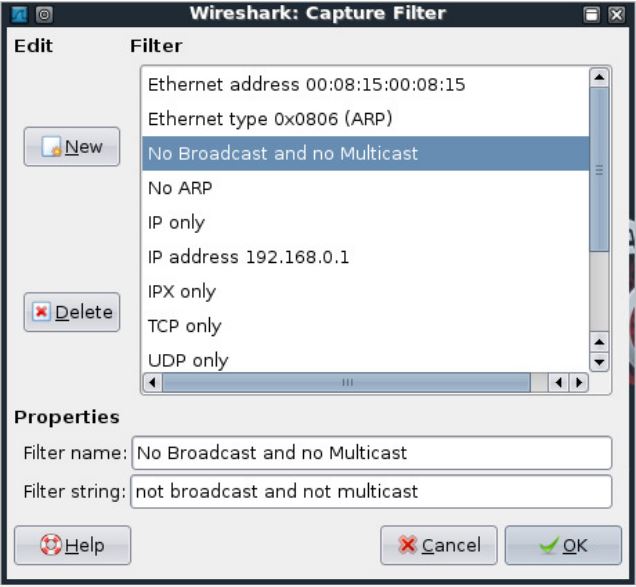
Task: Click the right arrow of horizontal scrollbar
Action: [x=579, y=383]
